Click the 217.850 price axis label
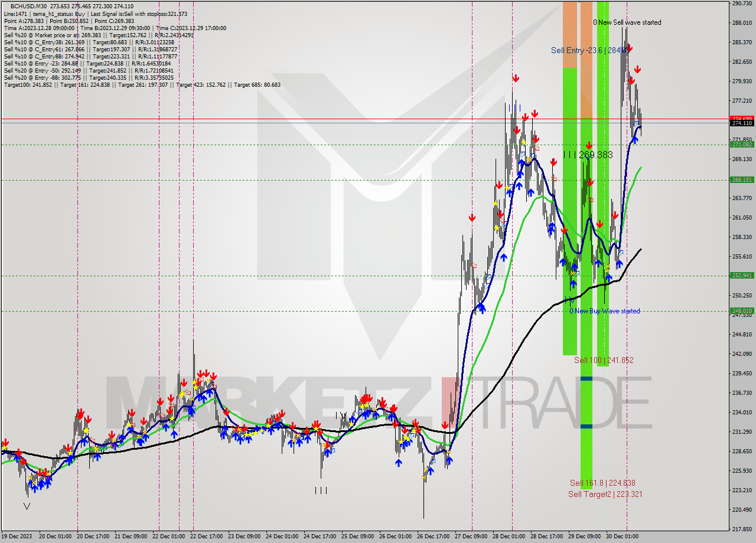This screenshot has height=543, width=756. [x=742, y=529]
